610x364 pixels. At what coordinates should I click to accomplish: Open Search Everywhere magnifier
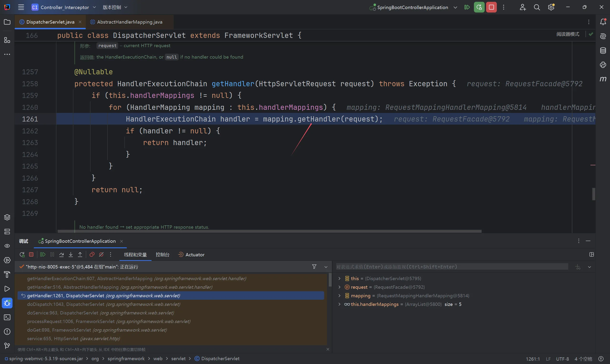coord(537,7)
